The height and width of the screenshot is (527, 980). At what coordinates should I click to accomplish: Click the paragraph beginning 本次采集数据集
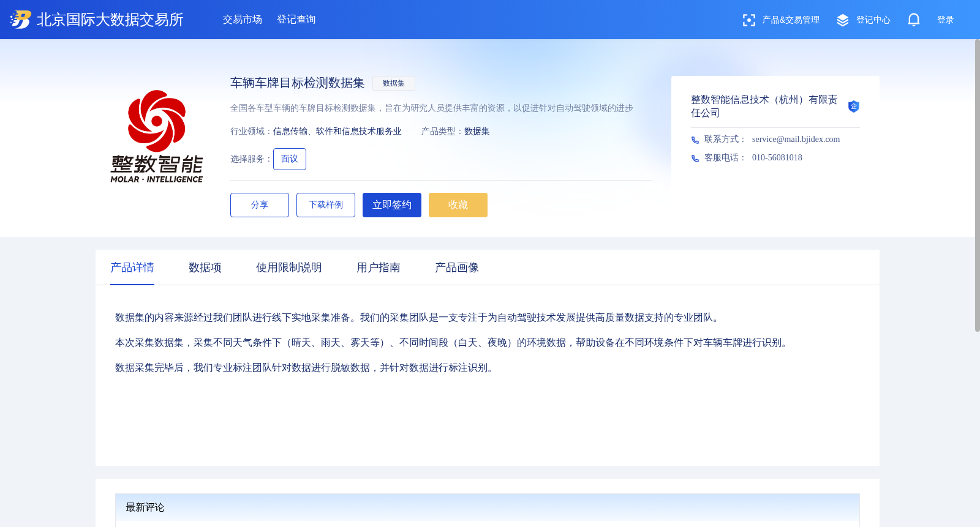(x=453, y=343)
